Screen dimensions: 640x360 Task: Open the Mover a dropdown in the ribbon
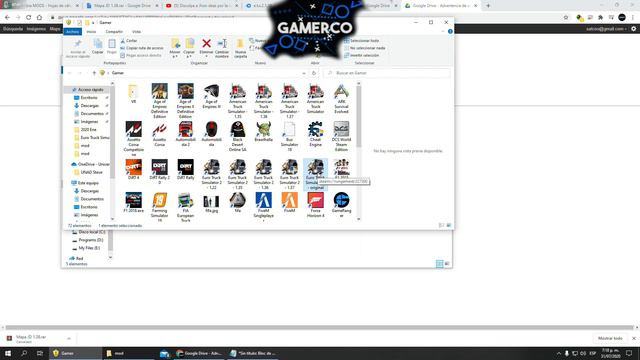click(175, 49)
